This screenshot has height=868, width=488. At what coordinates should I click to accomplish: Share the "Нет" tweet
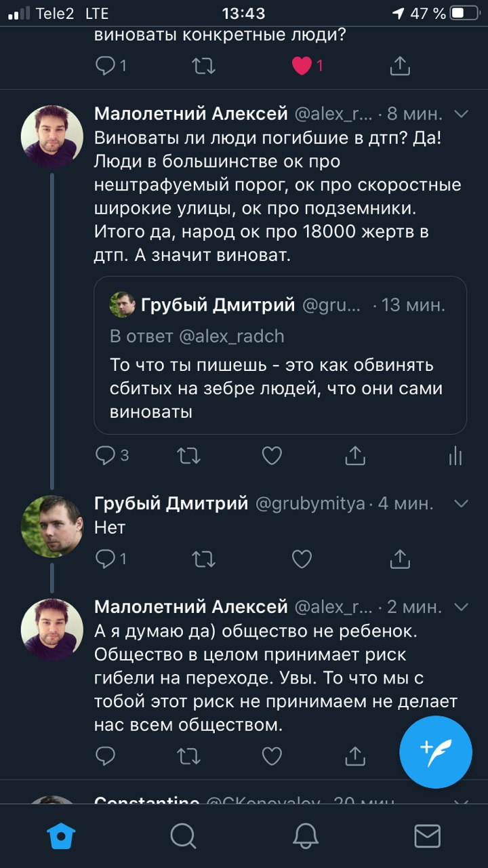(400, 558)
